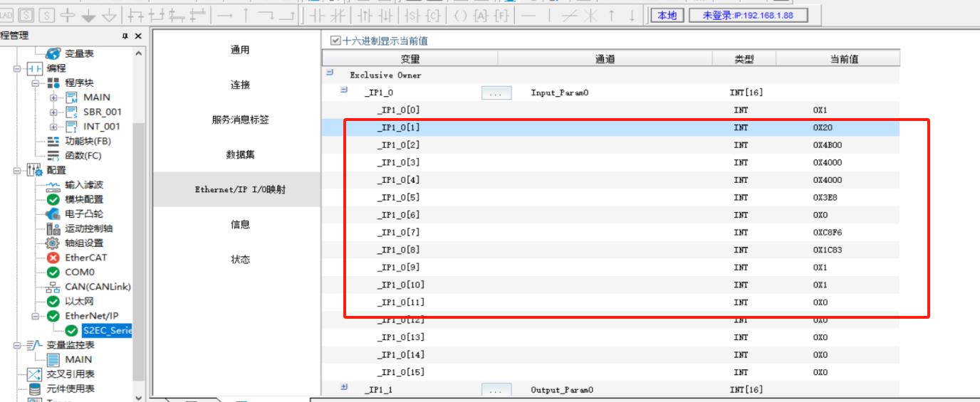980x402 pixels.
Task: Select the LAD ladder mode toolbar icon
Action: coord(6,15)
